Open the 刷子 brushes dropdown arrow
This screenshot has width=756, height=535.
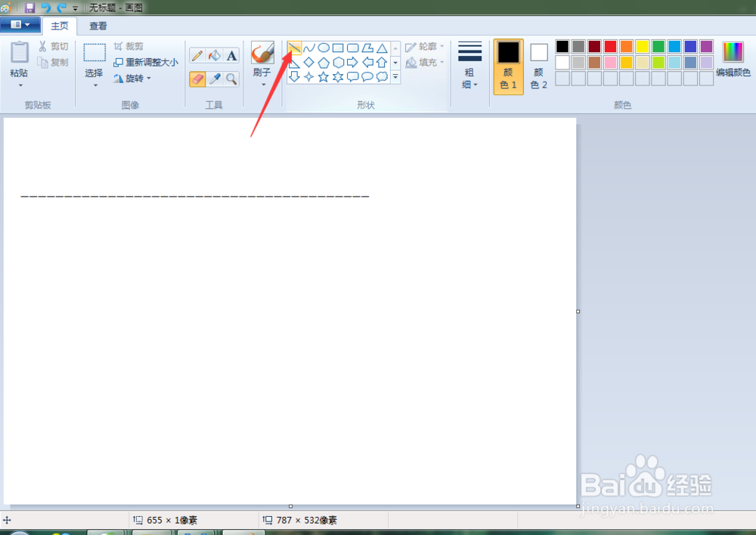(x=263, y=85)
